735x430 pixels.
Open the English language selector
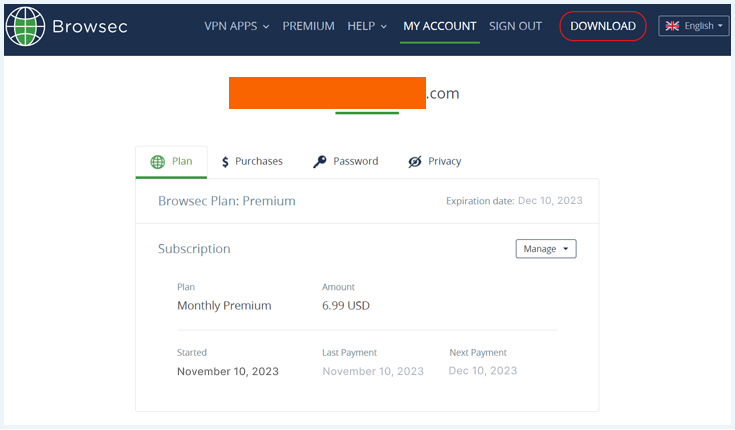pyautogui.click(x=694, y=26)
